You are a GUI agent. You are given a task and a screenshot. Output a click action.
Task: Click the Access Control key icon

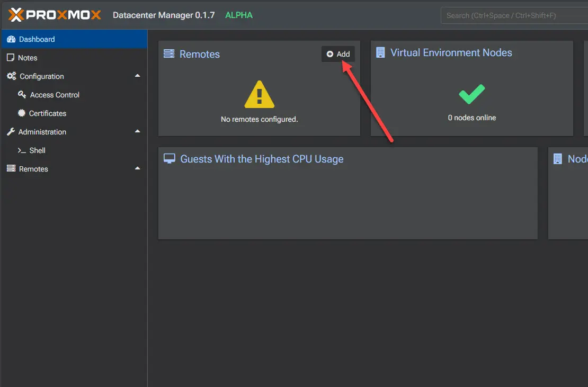[x=22, y=95]
